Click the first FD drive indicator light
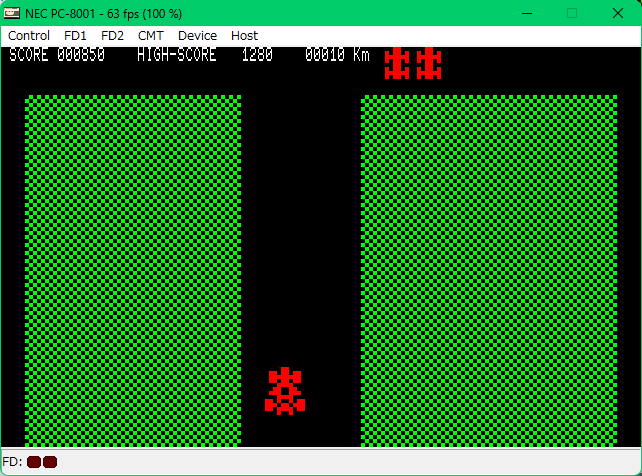The width and height of the screenshot is (642, 476). 34,462
